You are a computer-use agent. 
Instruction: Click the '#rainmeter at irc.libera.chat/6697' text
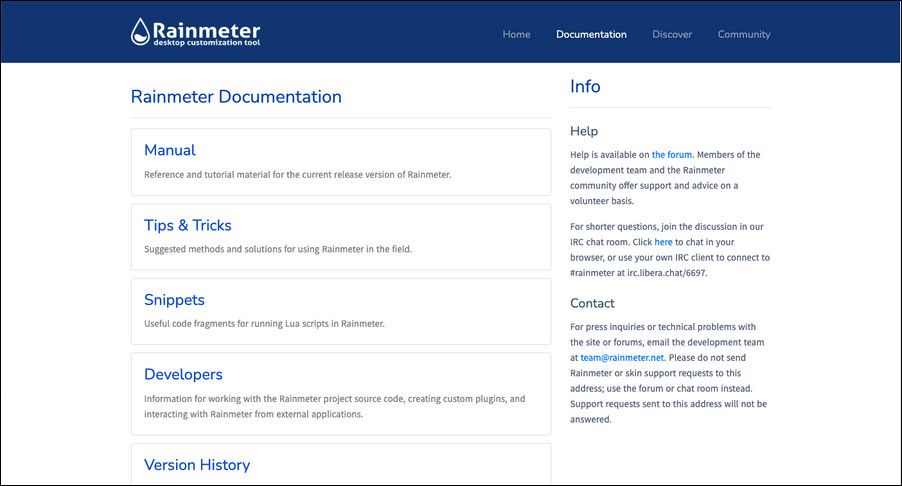(x=638, y=273)
